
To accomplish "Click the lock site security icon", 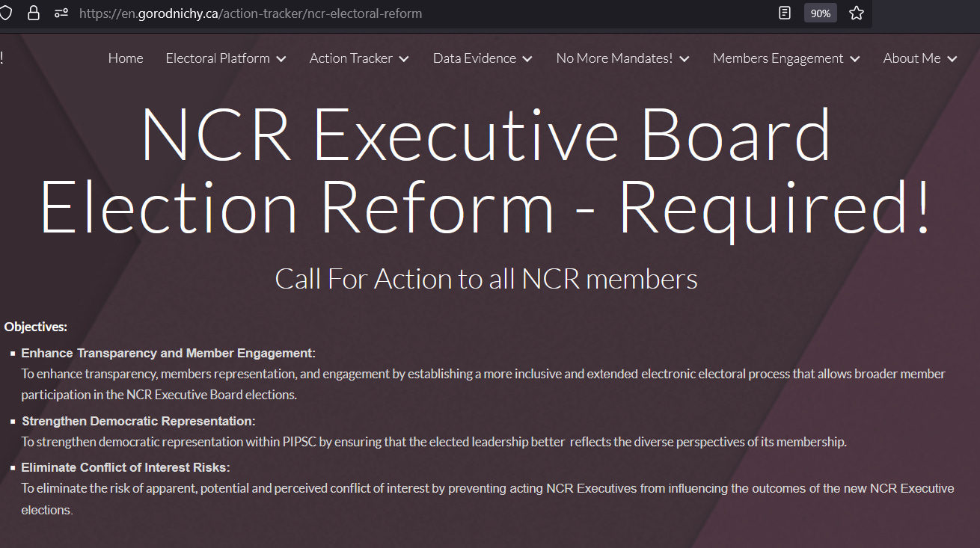I will 33,13.
